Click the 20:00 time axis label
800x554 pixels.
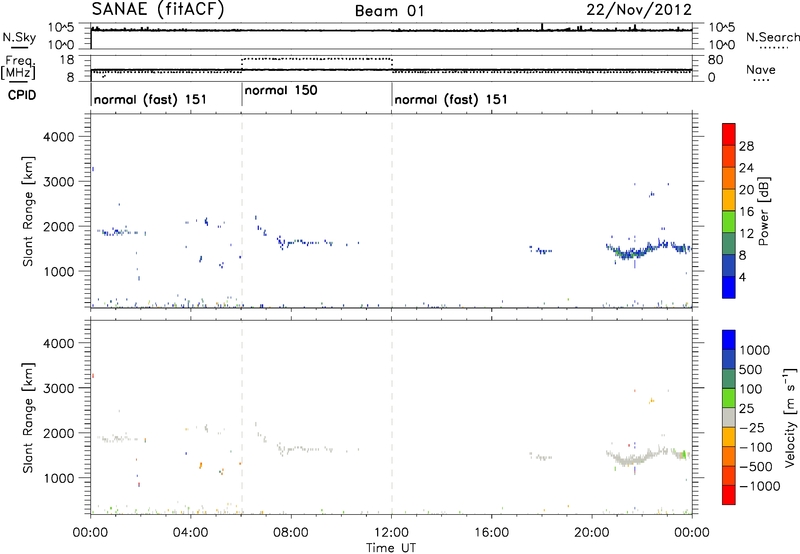coord(592,533)
